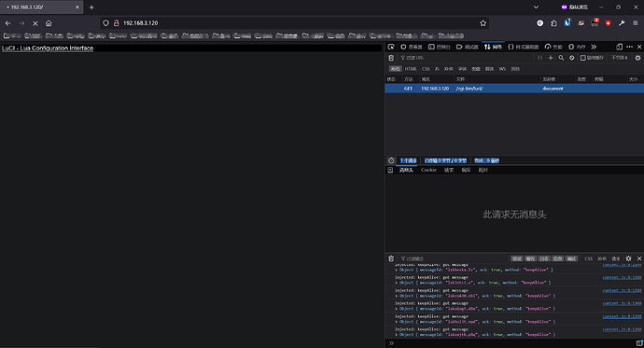Activate the devtools element picker

coord(391,47)
